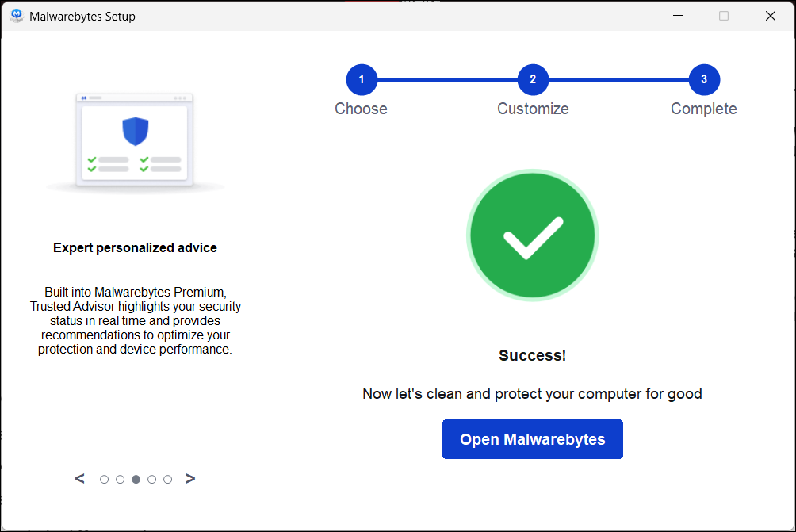The image size is (796, 532).
Task: Open Malwarebytes with the blue button
Action: [533, 439]
